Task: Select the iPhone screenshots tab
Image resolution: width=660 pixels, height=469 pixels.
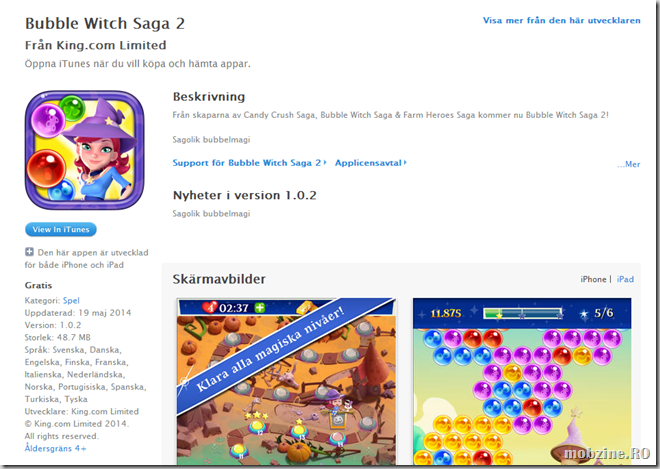Action: point(593,279)
